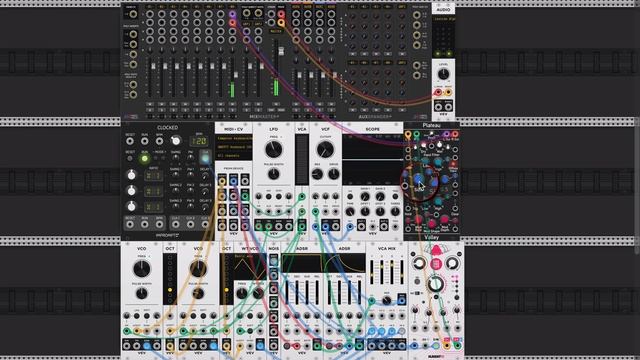Click the Clocked BPM display reading 120
Viewport: 640px width, 360px height.
coord(199,141)
